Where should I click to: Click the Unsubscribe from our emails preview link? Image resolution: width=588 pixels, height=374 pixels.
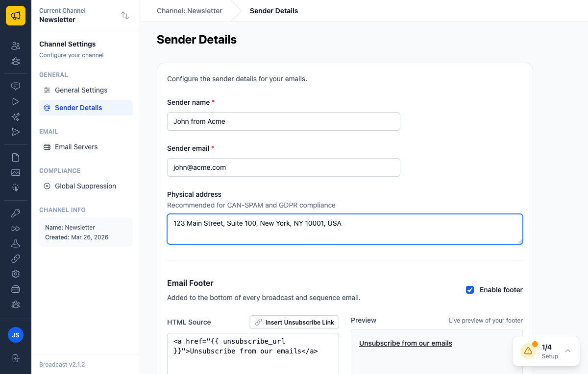(x=406, y=343)
